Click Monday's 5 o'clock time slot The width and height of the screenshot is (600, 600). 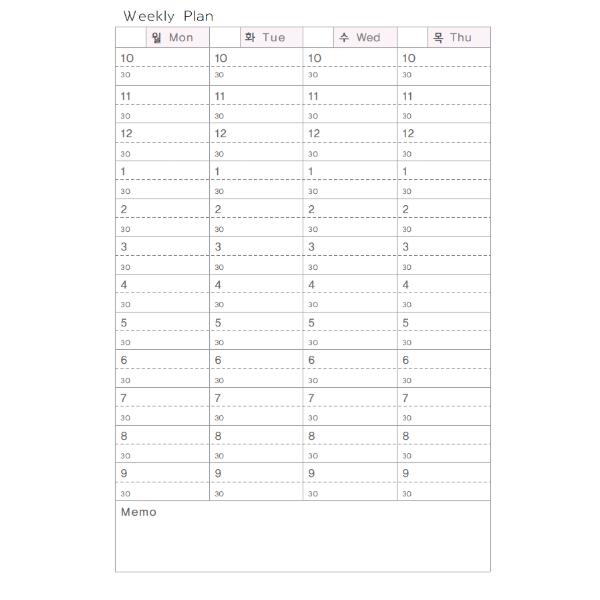pos(162,322)
